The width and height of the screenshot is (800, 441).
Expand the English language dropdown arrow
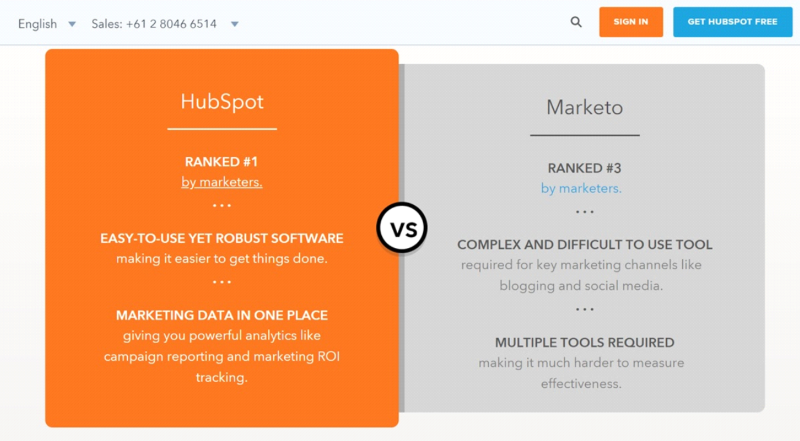72,24
